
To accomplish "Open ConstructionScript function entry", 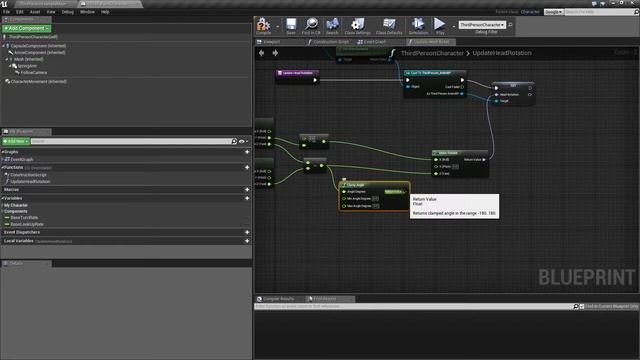I will [x=28, y=175].
